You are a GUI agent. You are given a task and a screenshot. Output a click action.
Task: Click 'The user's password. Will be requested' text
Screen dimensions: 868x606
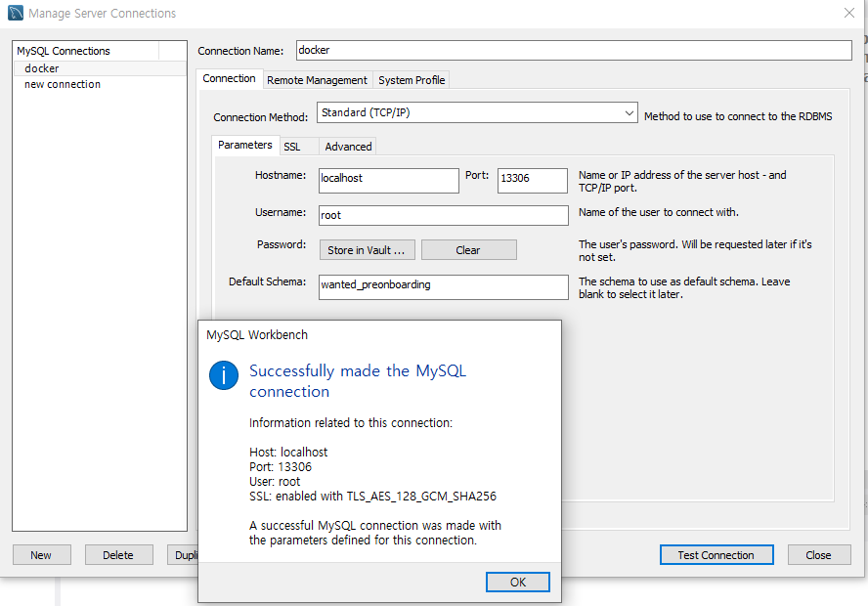coord(695,250)
